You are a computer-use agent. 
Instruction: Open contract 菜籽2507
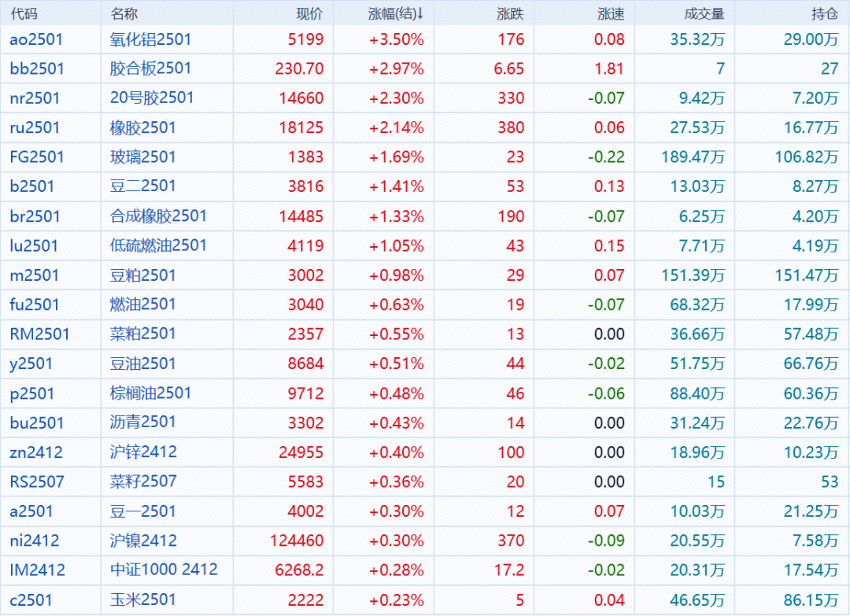click(144, 481)
